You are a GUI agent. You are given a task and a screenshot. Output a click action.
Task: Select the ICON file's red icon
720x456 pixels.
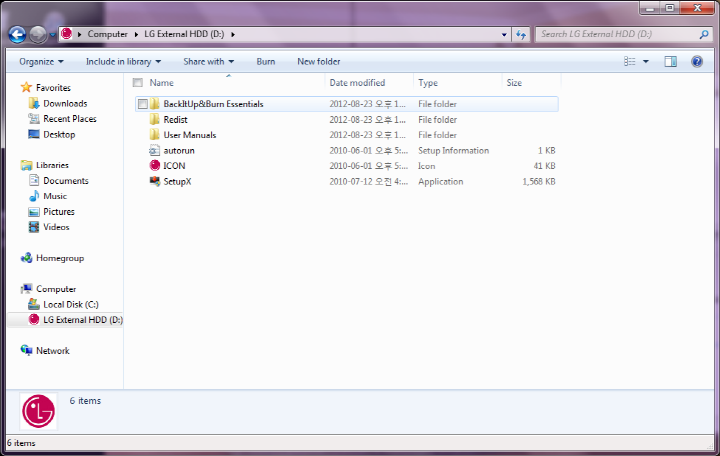click(x=155, y=166)
